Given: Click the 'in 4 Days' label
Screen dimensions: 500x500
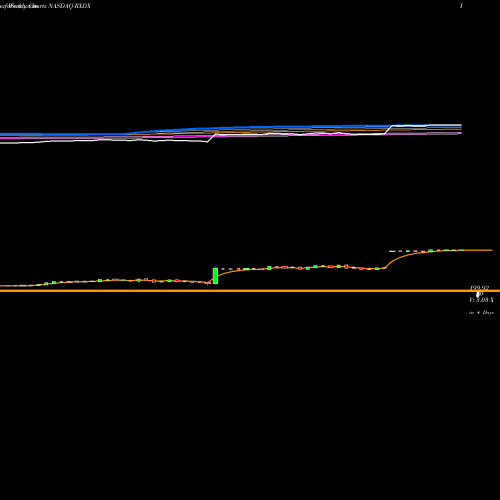Looking at the screenshot, I should 481,313.
